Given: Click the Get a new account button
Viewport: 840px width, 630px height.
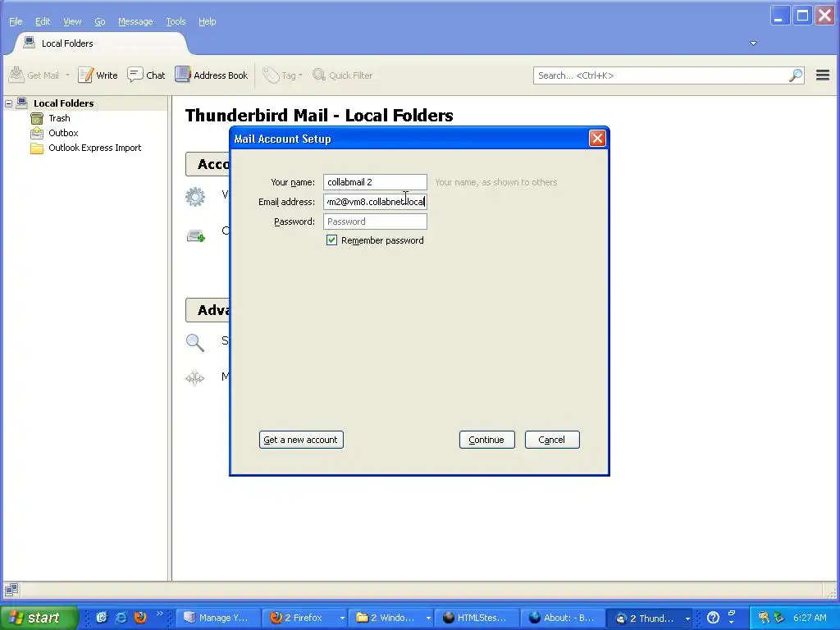Looking at the screenshot, I should 301,440.
